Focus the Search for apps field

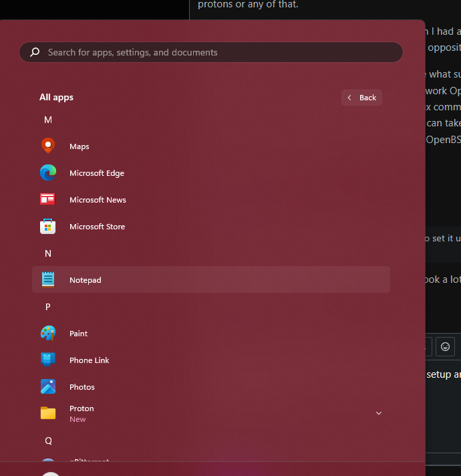211,52
